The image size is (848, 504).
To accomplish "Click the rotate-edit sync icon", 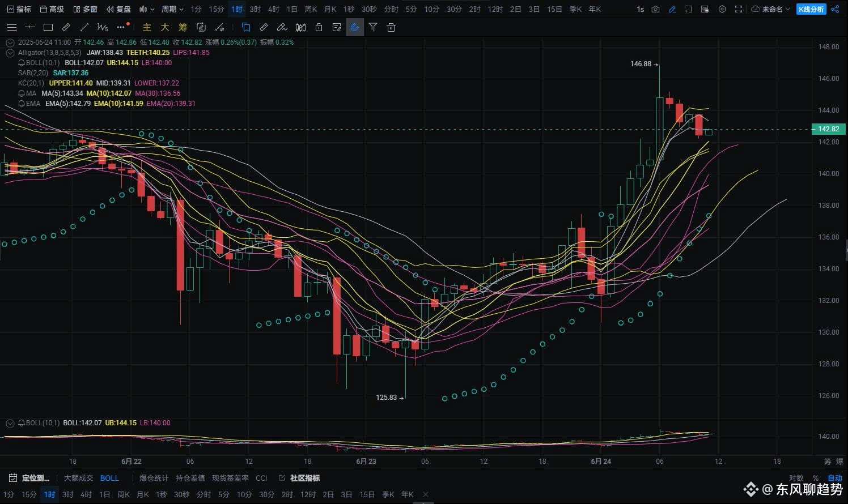I will pos(201,27).
